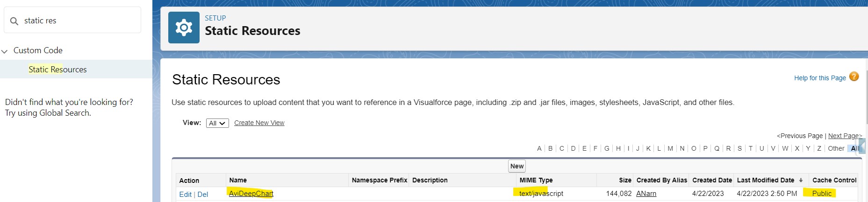The image size is (868, 202).
Task: Click the Public cache control cell
Action: pyautogui.click(x=822, y=194)
